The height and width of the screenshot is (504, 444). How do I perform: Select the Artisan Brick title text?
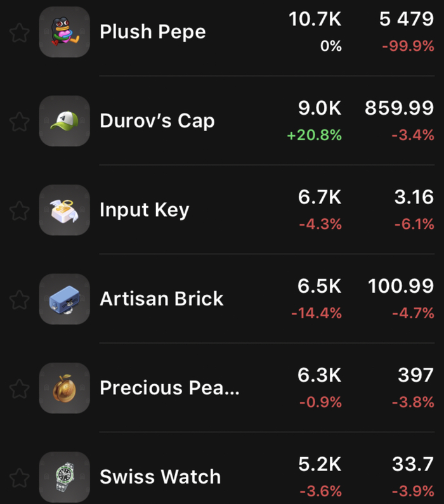tap(162, 299)
